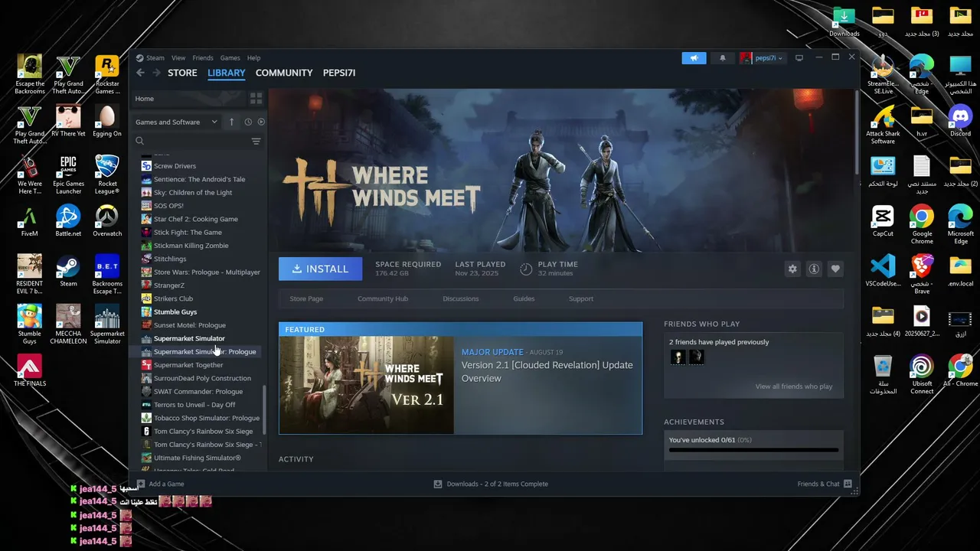Click the library sort-order up arrow
Image resolution: width=980 pixels, height=551 pixels.
click(x=231, y=122)
